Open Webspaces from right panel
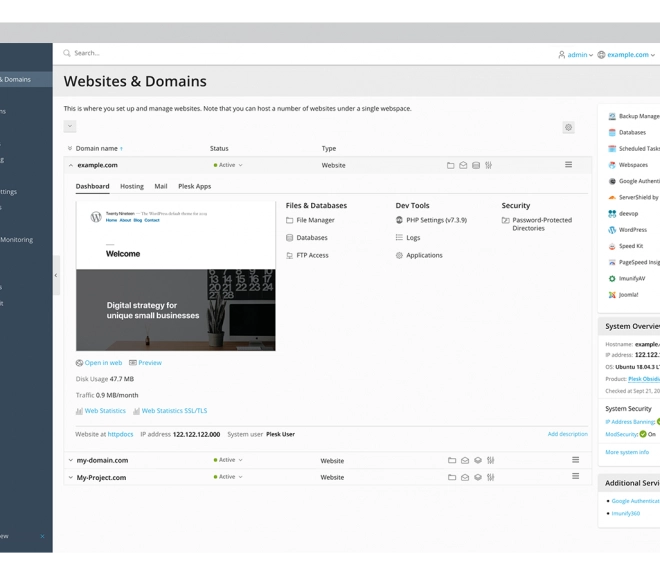Image resolution: width=660 pixels, height=577 pixels. pos(628,165)
